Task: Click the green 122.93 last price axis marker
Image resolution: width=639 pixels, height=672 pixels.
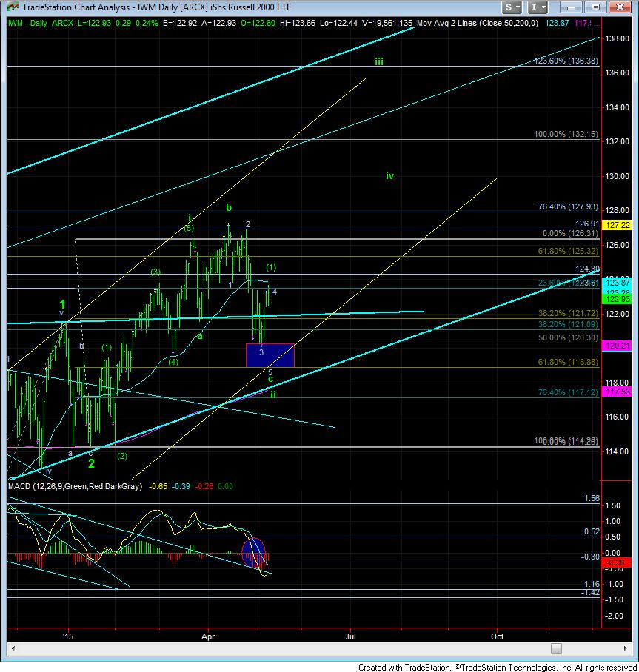Action: coord(617,299)
